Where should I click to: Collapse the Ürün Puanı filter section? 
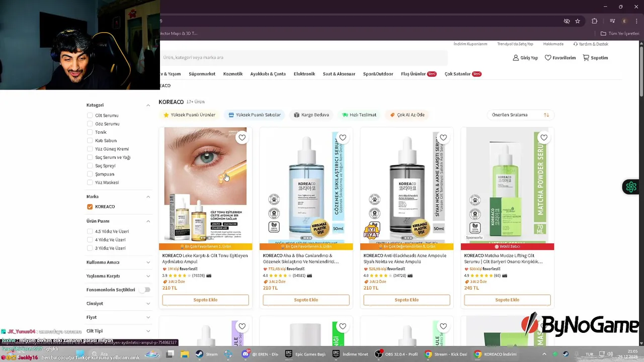coord(148,221)
